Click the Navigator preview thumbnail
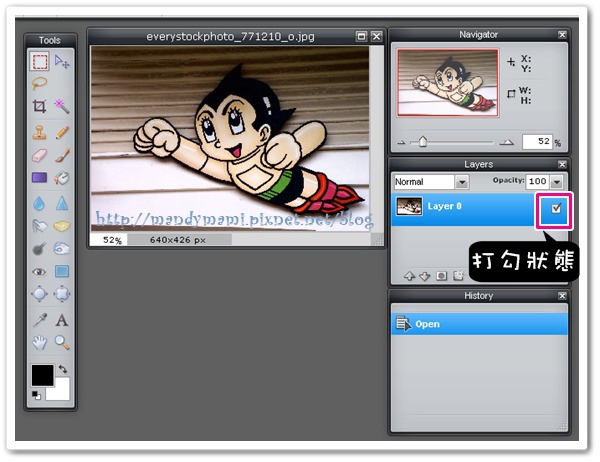 pyautogui.click(x=448, y=83)
